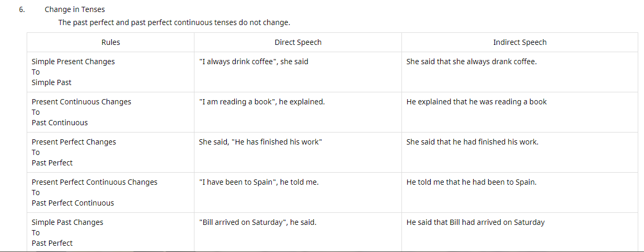644x252 pixels.
Task: Click 'She said that she always drank coffee'
Action: (x=471, y=62)
